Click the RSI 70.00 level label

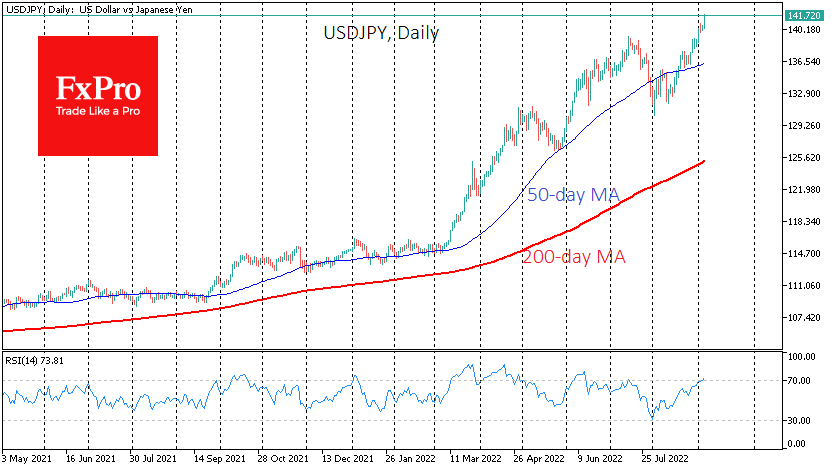(x=797, y=380)
